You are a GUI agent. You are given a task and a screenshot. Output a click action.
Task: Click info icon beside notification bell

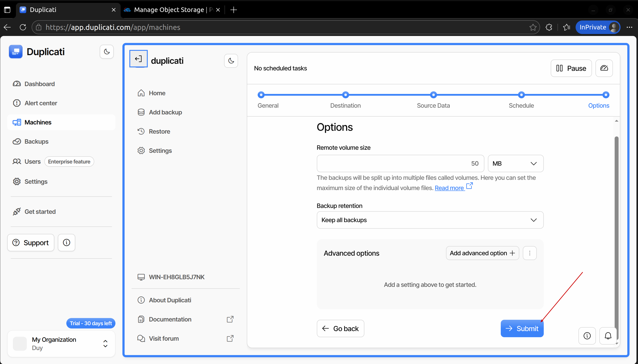coord(587,336)
